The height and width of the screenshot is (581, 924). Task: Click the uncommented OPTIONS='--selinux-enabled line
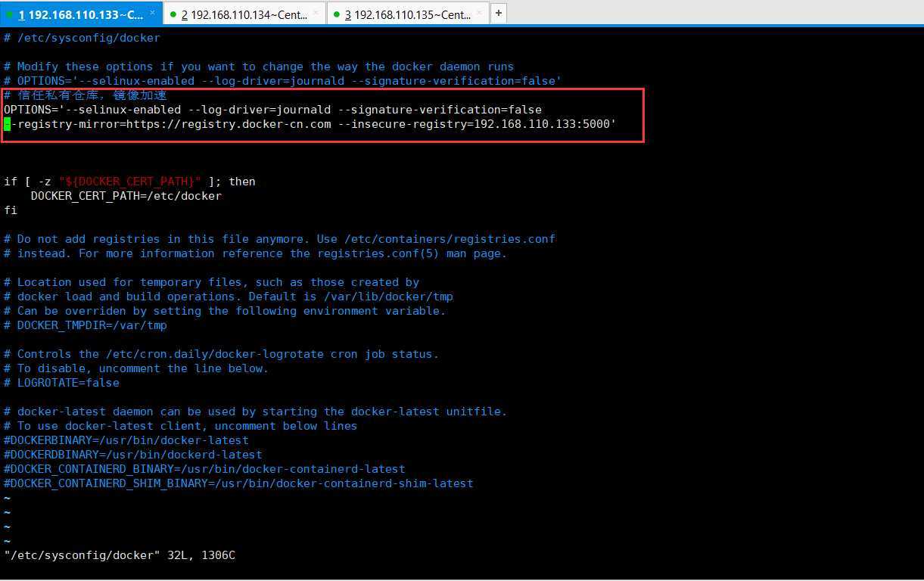coord(272,110)
